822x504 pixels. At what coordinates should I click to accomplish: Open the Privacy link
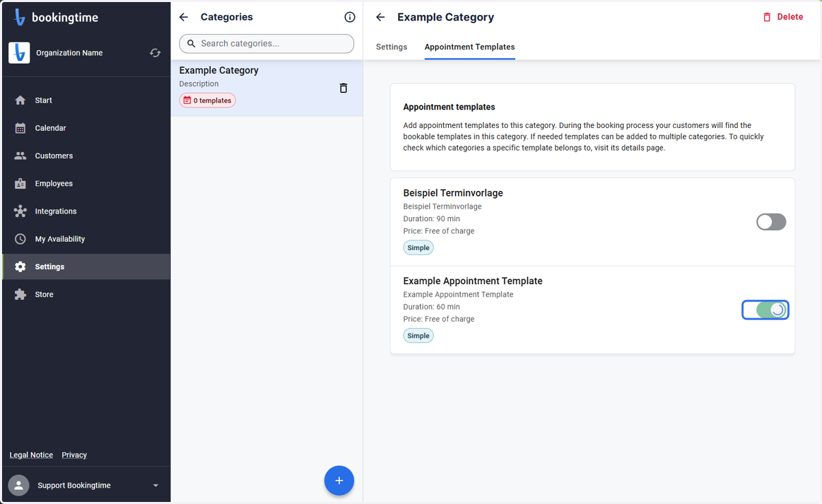[74, 455]
